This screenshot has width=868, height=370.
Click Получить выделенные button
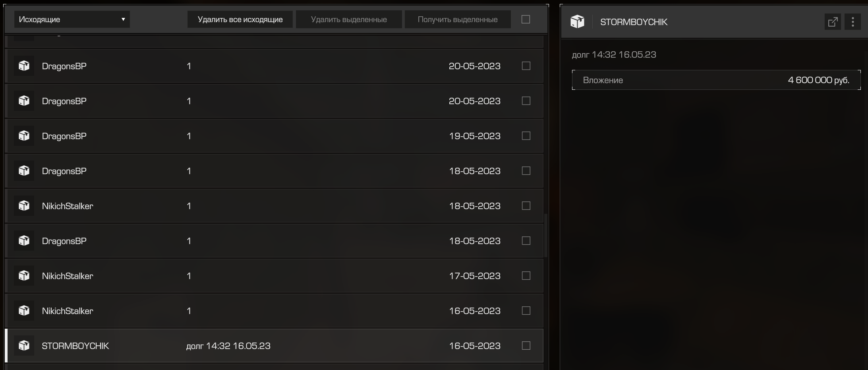(458, 19)
